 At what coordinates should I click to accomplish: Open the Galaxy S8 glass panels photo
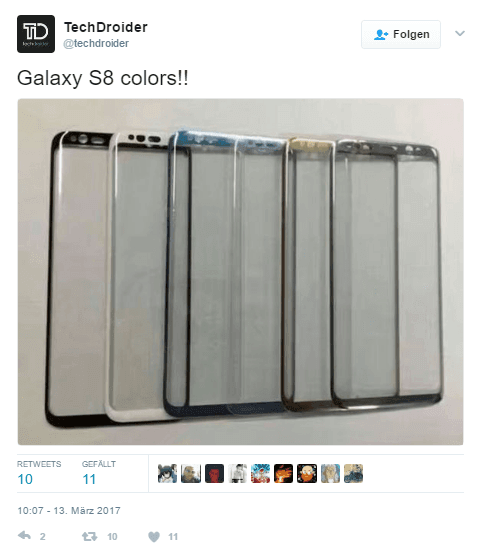[x=241, y=272]
